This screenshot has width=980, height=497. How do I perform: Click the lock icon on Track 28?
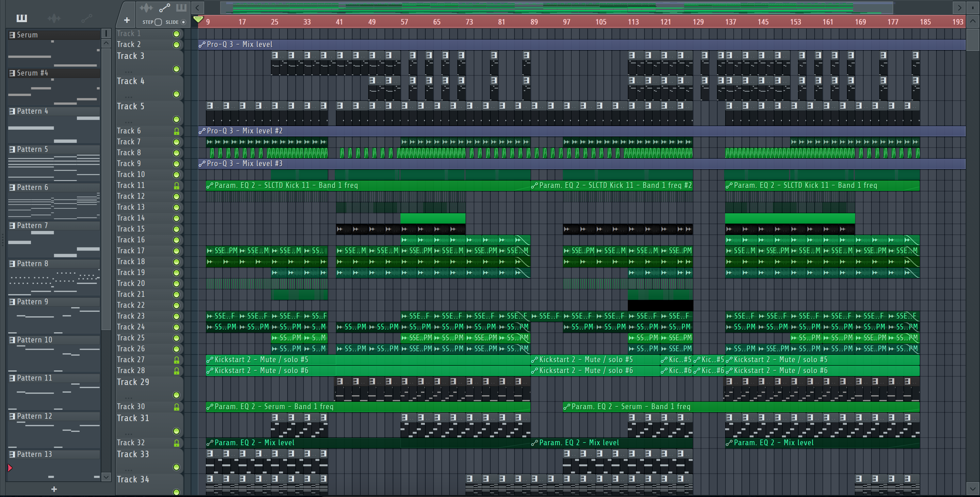(x=177, y=371)
